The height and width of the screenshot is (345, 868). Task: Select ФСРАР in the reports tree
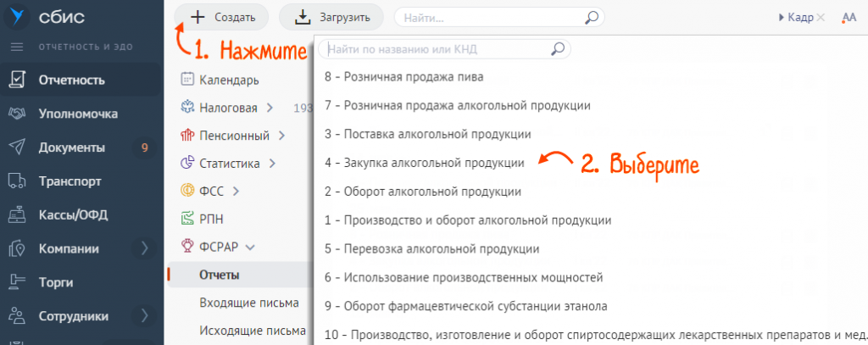point(219,248)
